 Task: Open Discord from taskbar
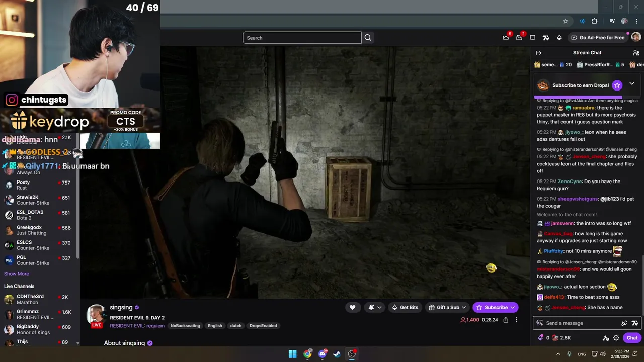click(x=323, y=354)
